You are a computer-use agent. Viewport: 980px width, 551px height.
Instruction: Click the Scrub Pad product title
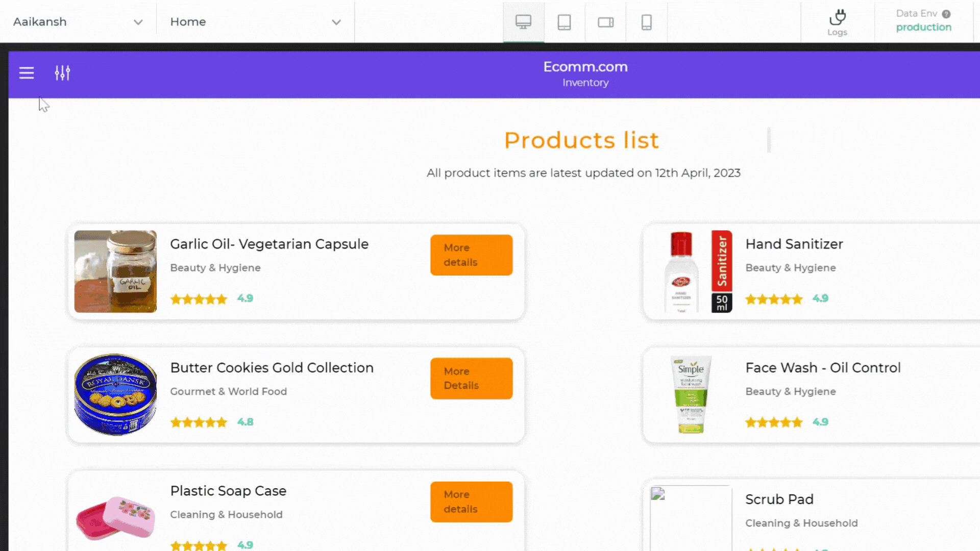779,499
